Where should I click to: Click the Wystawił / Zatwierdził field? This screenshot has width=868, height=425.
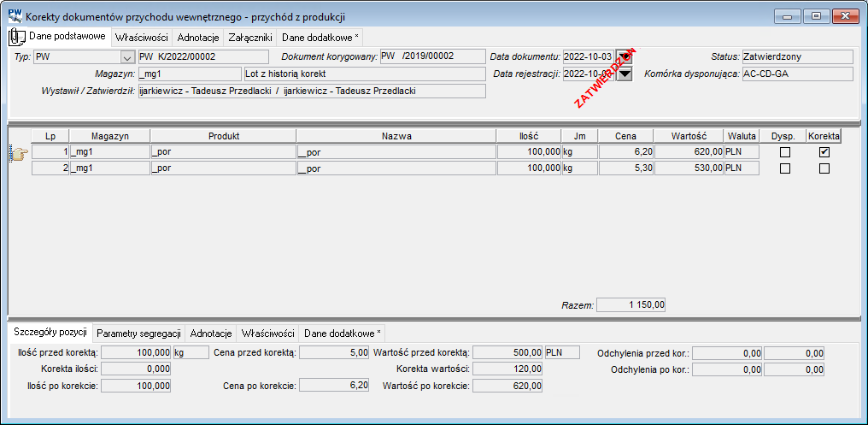pos(312,91)
